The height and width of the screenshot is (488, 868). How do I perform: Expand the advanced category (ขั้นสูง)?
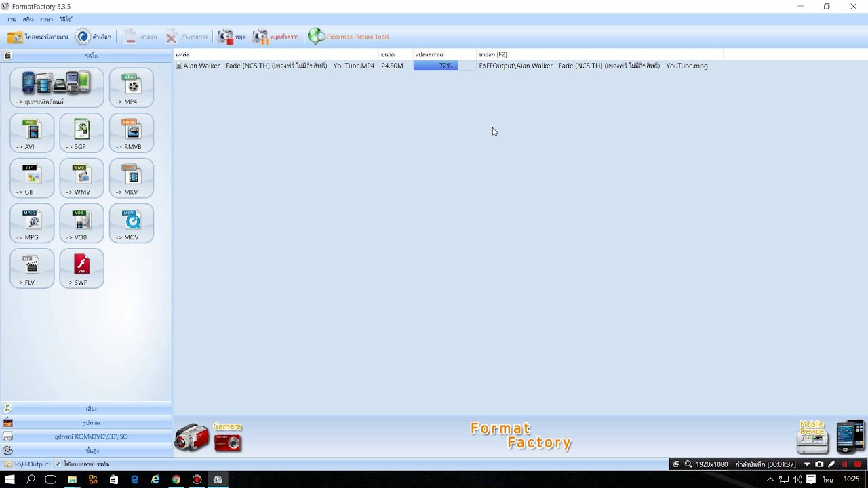point(86,450)
